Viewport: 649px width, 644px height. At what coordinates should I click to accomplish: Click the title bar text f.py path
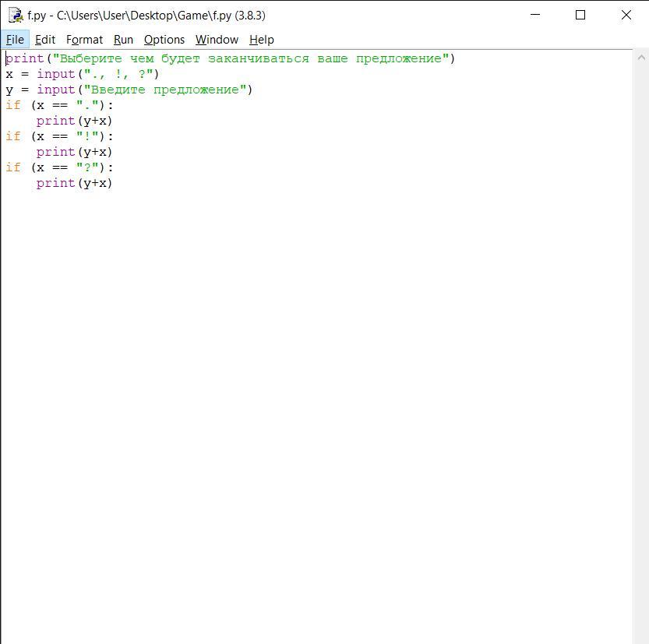point(146,16)
